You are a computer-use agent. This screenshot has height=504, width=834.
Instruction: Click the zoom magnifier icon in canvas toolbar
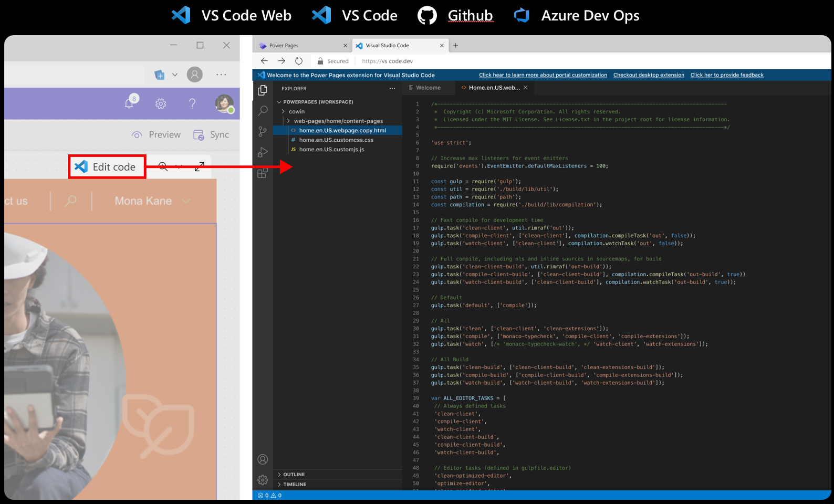coord(163,167)
